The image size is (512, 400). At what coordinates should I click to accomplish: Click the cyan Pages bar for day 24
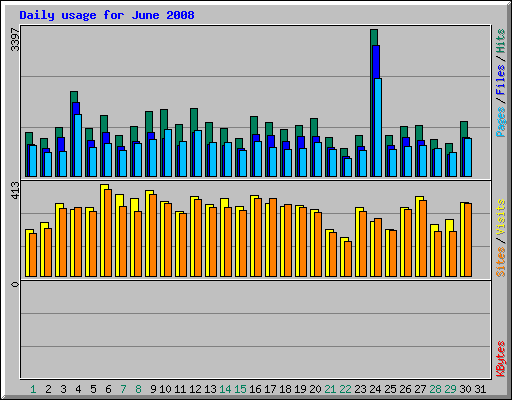pyautogui.click(x=378, y=127)
